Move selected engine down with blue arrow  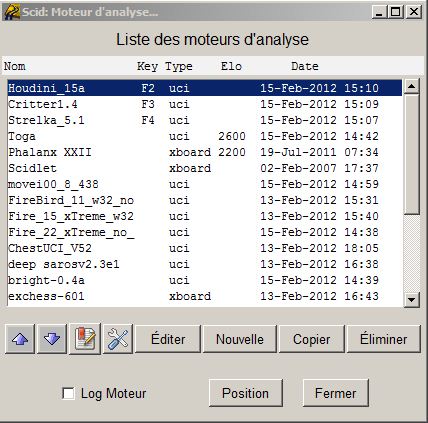coord(52,339)
